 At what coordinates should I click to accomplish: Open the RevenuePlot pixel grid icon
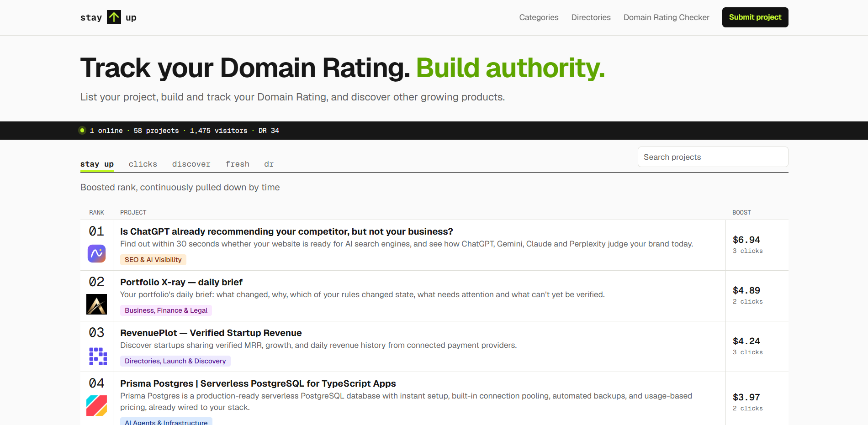[98, 356]
